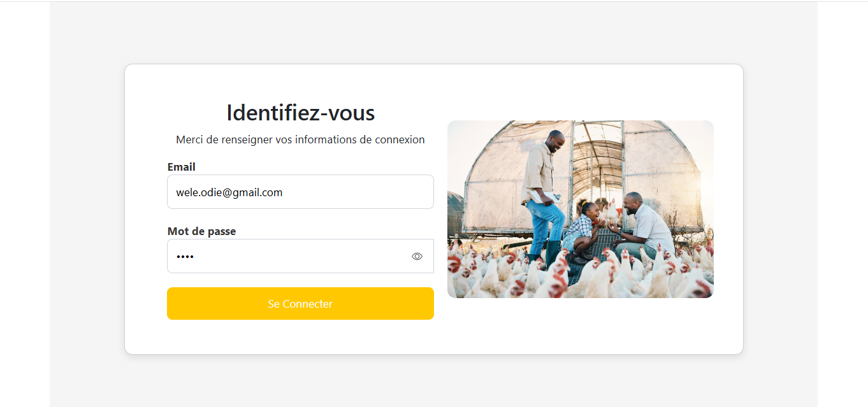Click the entered address wele.odie@gmail.com
The width and height of the screenshot is (868, 407).
pyautogui.click(x=229, y=192)
